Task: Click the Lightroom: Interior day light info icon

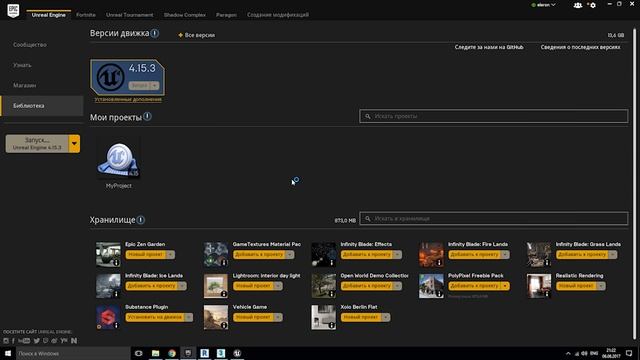Action: click(x=224, y=294)
